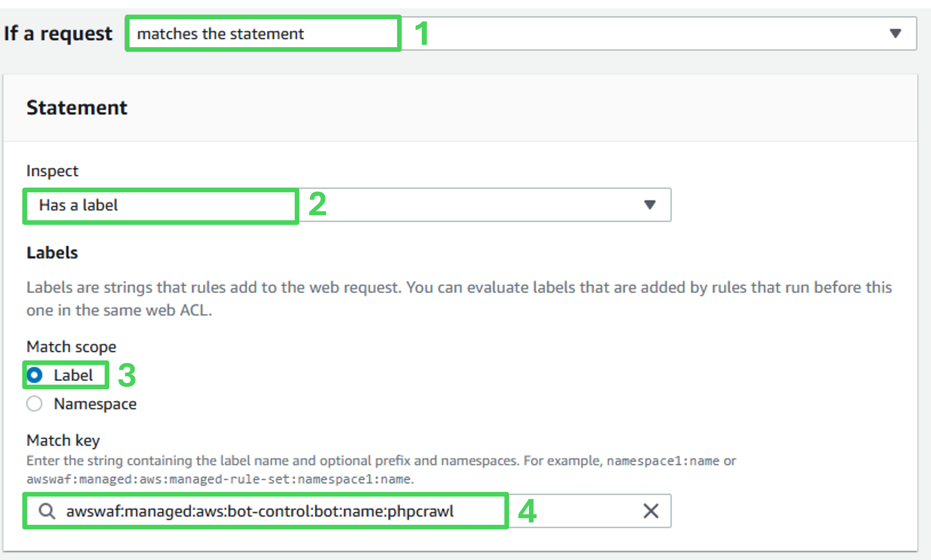931x560 pixels.
Task: Click the 'Match key' field label
Action: pyautogui.click(x=63, y=440)
